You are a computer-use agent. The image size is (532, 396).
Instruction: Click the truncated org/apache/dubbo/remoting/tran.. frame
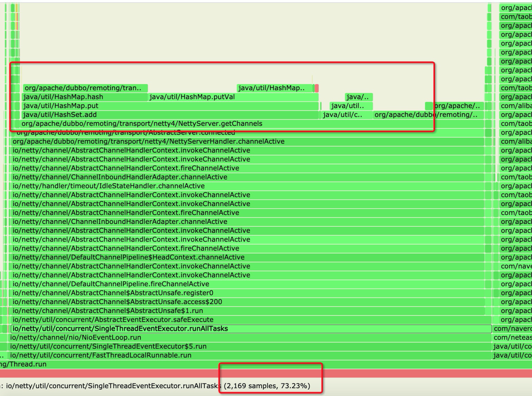tap(85, 88)
